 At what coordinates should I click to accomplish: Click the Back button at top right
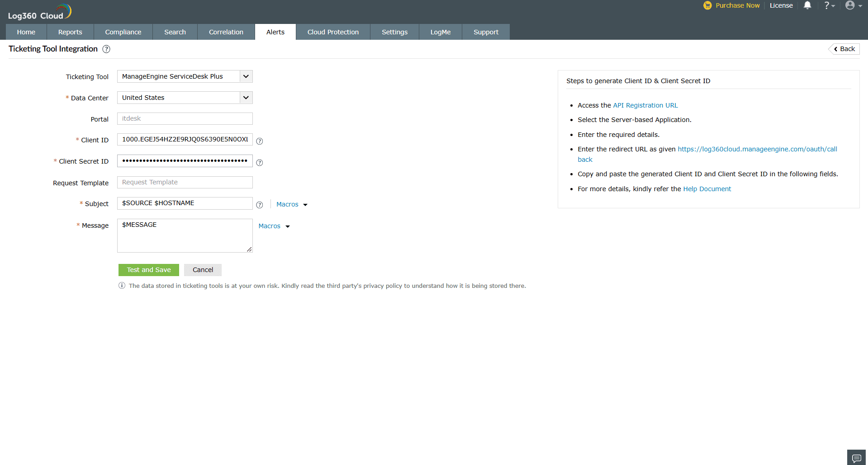844,49
